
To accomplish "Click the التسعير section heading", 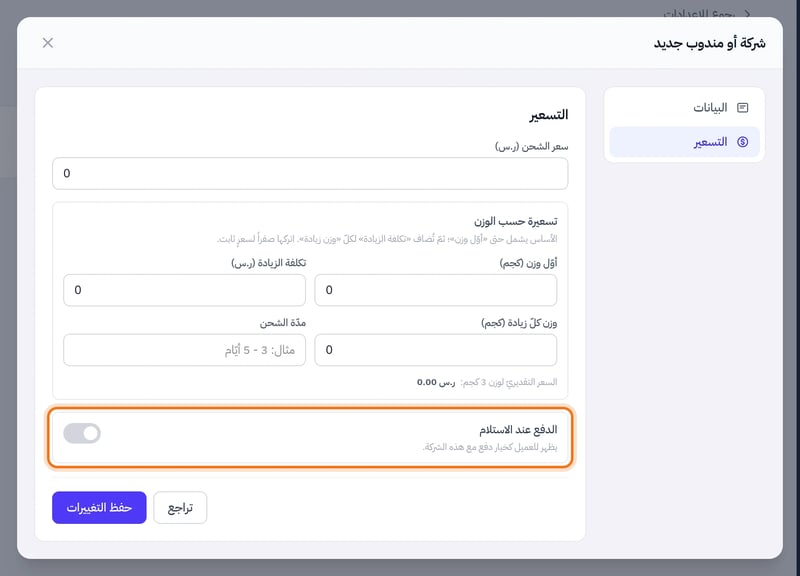I will click(548, 115).
